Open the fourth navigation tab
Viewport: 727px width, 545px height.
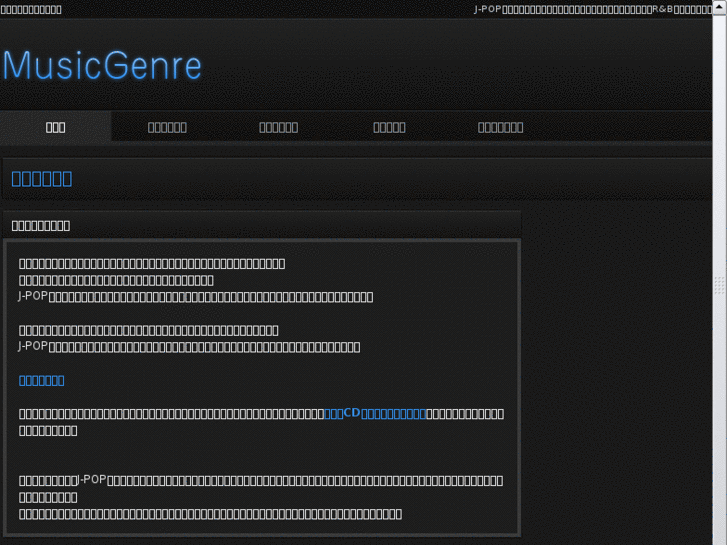[389, 127]
